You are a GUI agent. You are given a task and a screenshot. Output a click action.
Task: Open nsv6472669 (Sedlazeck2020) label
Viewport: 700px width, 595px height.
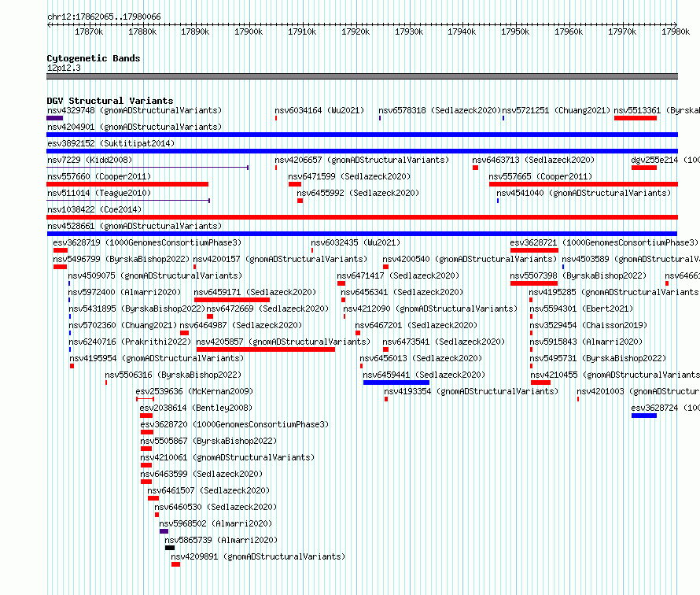coord(267,309)
